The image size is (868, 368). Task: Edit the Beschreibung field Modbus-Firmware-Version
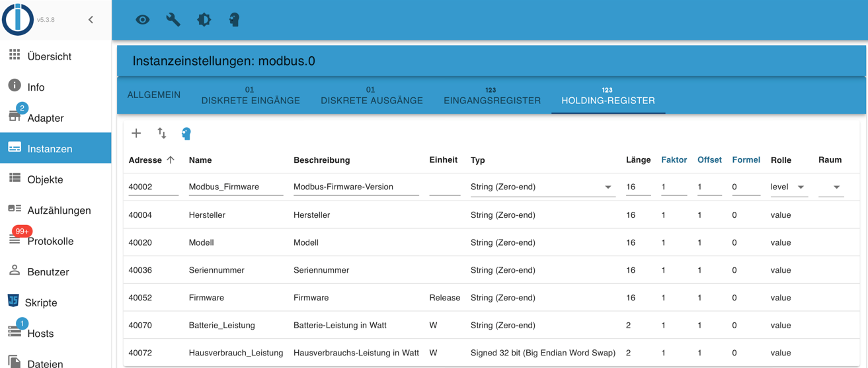pyautogui.click(x=356, y=187)
